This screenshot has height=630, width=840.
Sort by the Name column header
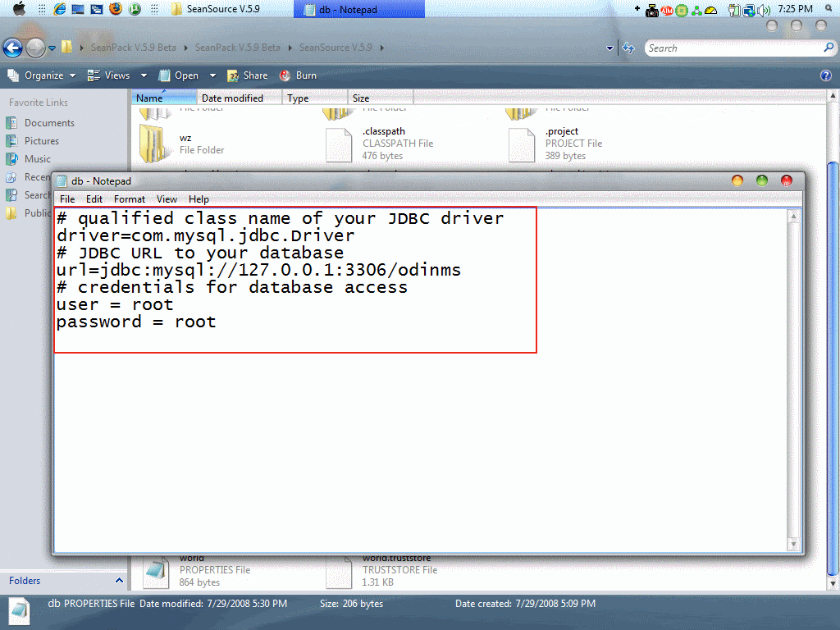pyautogui.click(x=164, y=98)
